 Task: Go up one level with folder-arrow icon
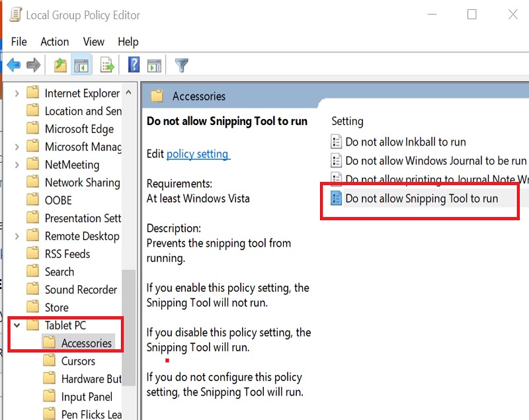point(60,65)
